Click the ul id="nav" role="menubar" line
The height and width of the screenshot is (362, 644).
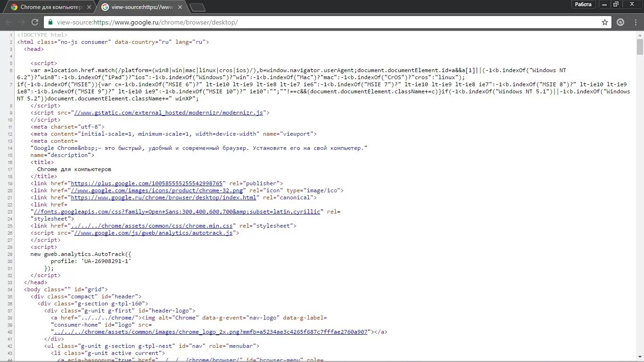[152, 346]
